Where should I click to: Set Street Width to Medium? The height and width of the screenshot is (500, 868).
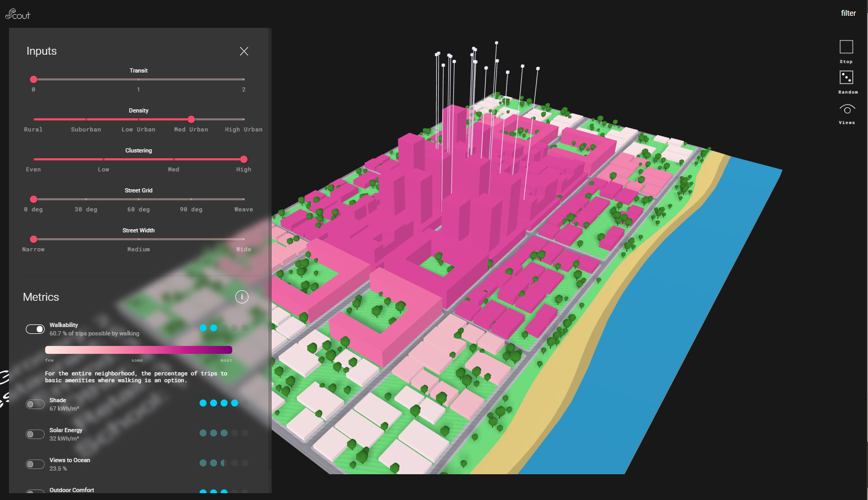pyautogui.click(x=139, y=239)
